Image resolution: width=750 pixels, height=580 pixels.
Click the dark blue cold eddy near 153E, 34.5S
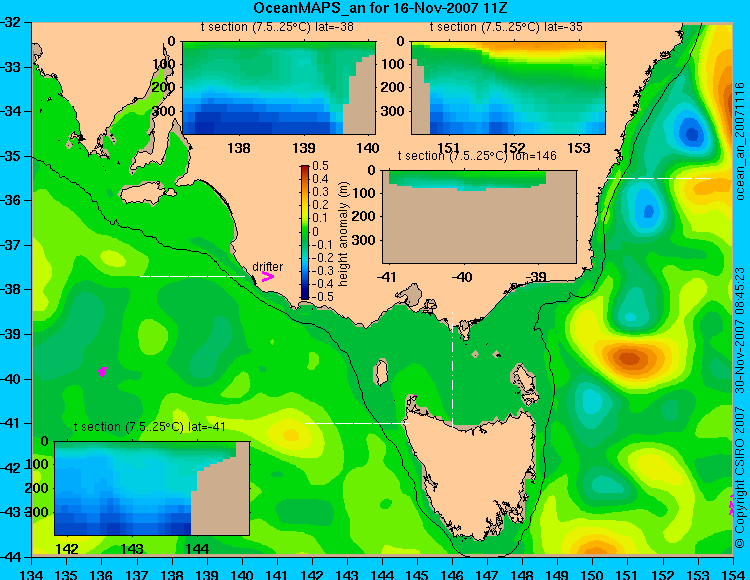(692, 133)
